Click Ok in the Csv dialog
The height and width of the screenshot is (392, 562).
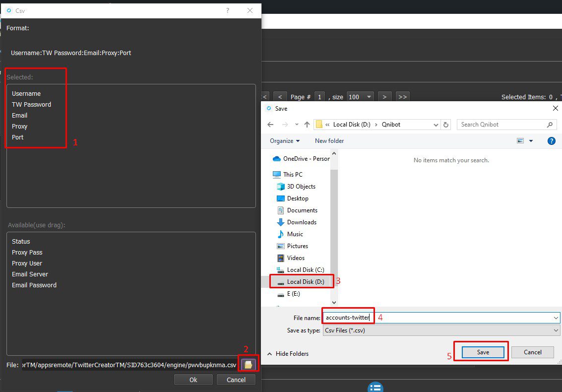(193, 380)
